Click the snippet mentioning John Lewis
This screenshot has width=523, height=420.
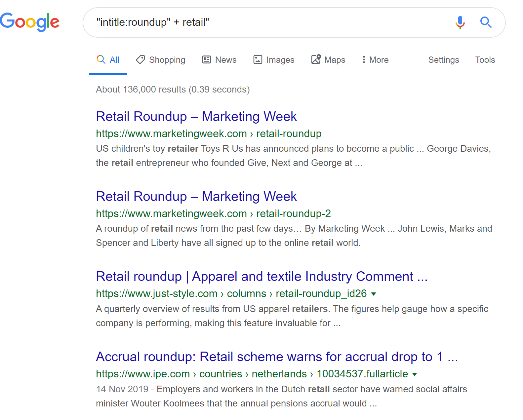294,236
